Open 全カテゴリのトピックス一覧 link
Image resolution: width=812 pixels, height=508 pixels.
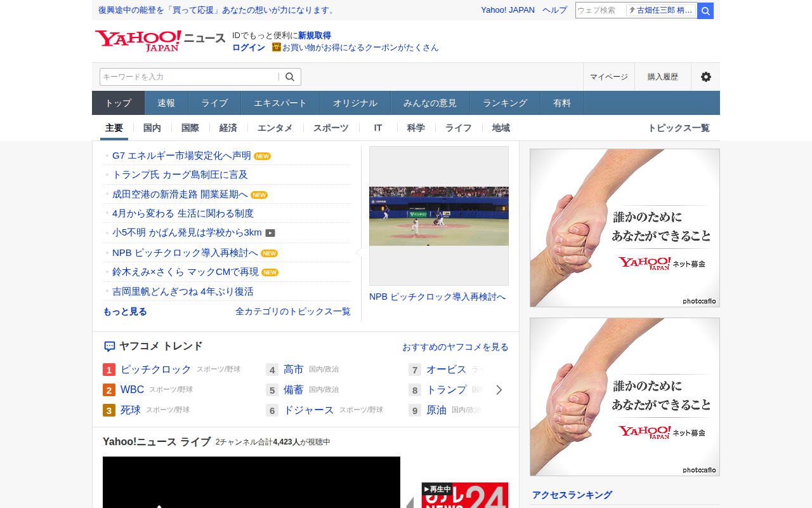(293, 311)
